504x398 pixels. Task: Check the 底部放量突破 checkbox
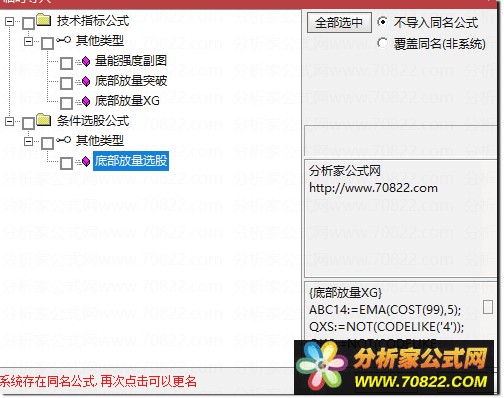point(66,83)
